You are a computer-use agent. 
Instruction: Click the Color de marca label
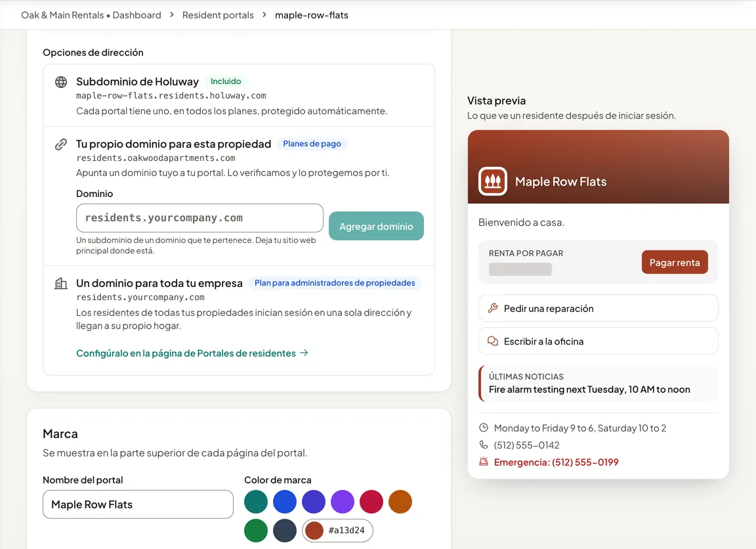click(x=278, y=480)
